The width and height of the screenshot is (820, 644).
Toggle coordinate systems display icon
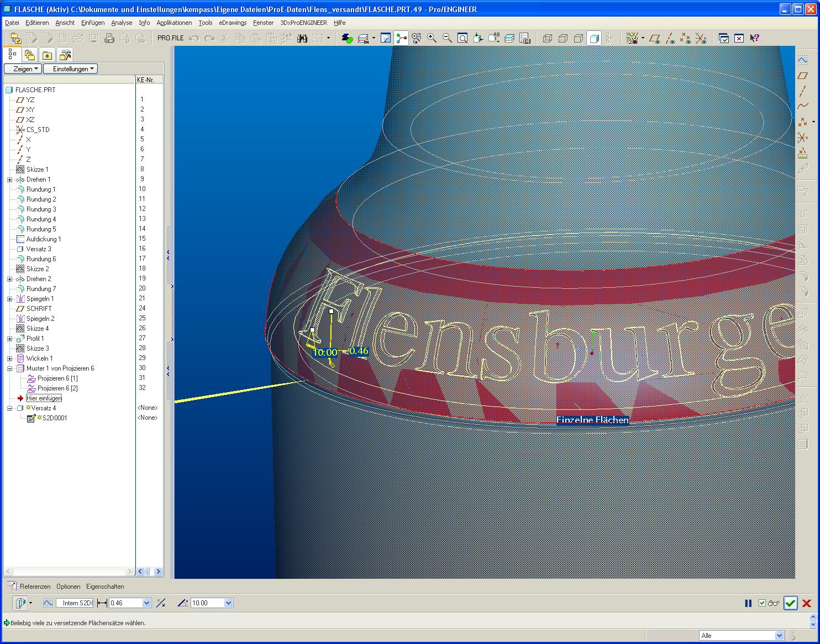[701, 38]
